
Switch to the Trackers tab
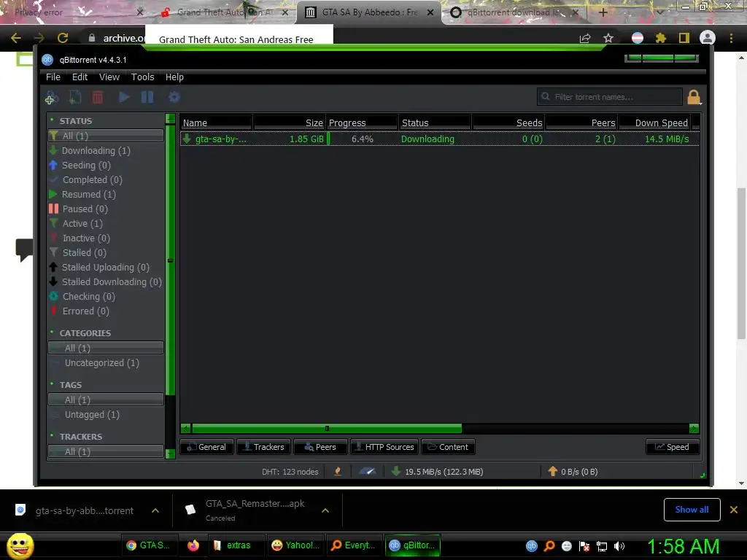(x=263, y=447)
